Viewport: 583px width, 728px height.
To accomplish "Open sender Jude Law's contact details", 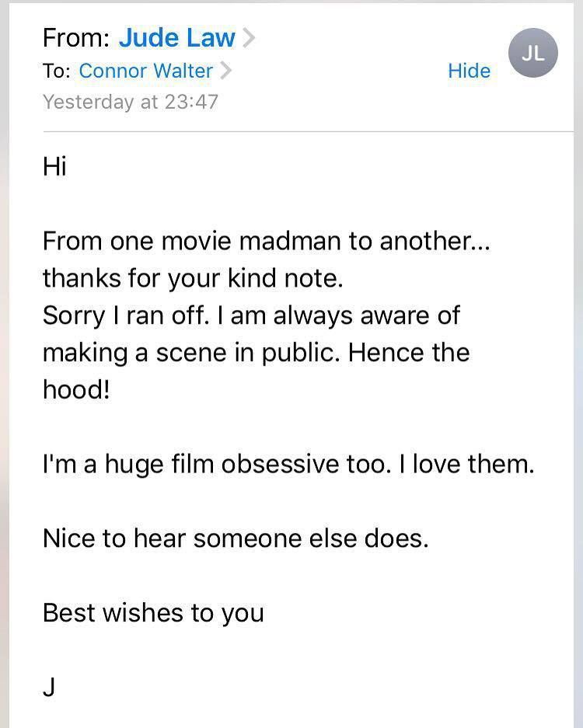I will click(176, 37).
